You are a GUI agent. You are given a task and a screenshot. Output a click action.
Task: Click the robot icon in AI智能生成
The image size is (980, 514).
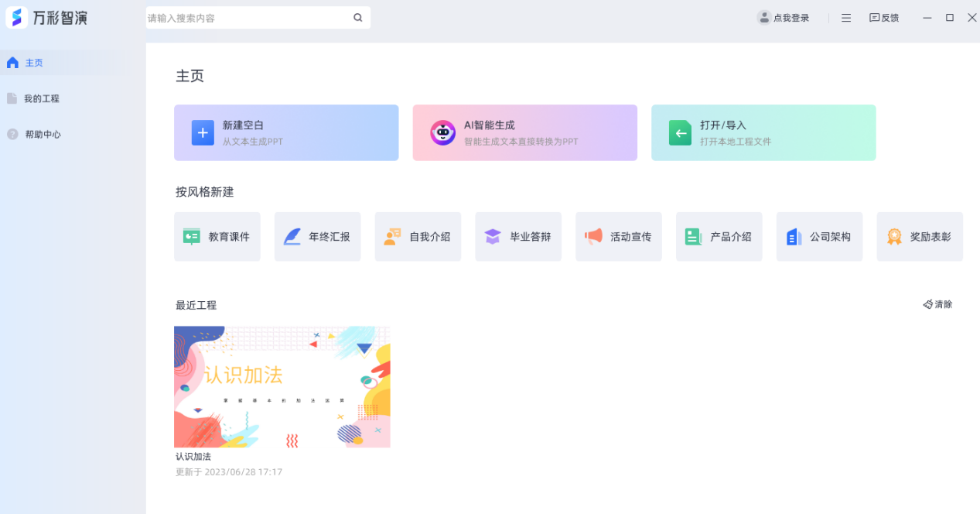click(x=442, y=133)
